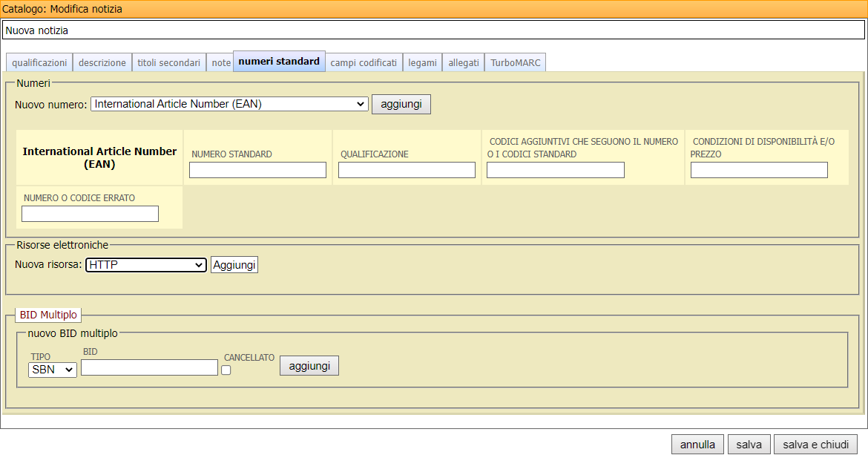Open the legami tab
Image resolution: width=868 pixels, height=455 pixels.
pyautogui.click(x=423, y=63)
